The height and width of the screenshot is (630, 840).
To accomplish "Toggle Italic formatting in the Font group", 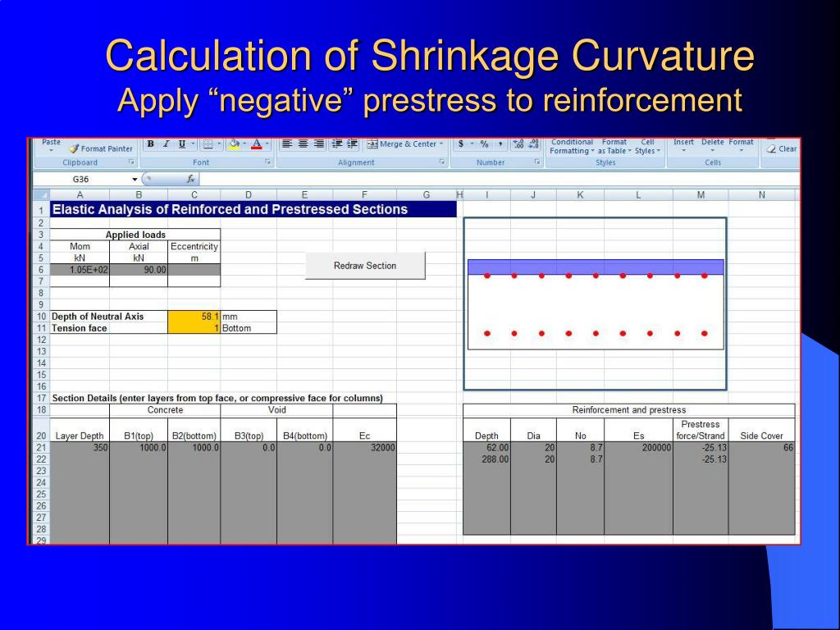I will pos(166,144).
